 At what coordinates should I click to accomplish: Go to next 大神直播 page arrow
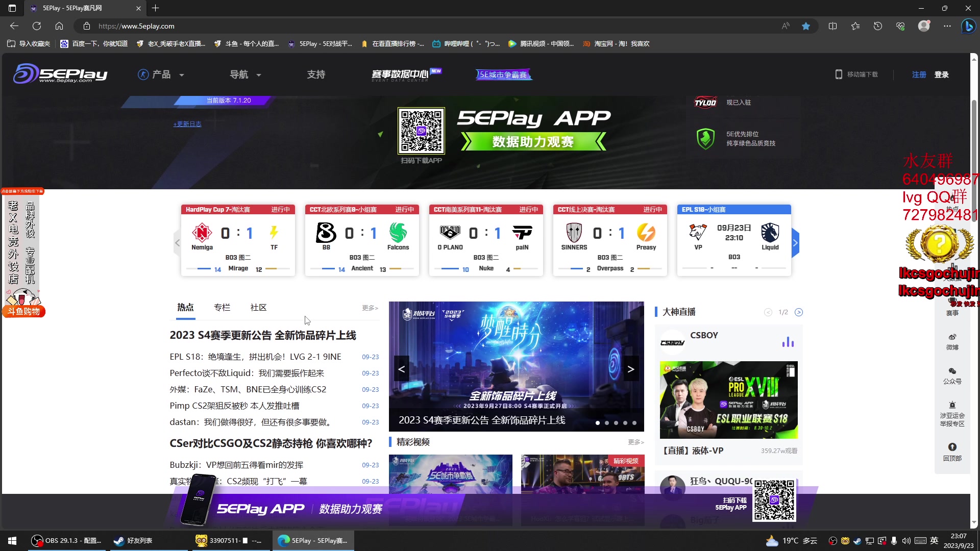tap(799, 312)
